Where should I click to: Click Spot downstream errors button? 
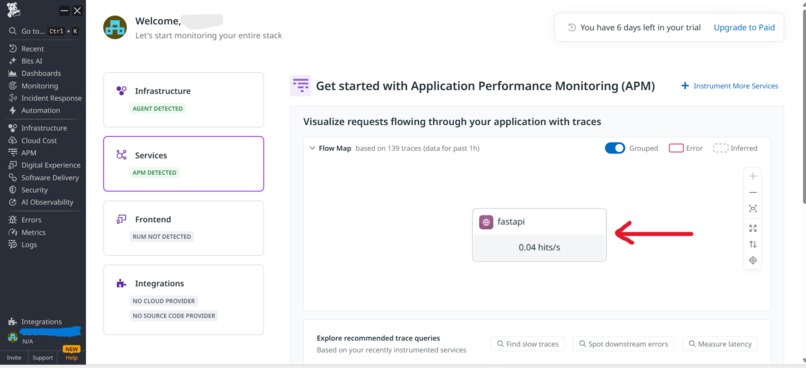(x=624, y=344)
